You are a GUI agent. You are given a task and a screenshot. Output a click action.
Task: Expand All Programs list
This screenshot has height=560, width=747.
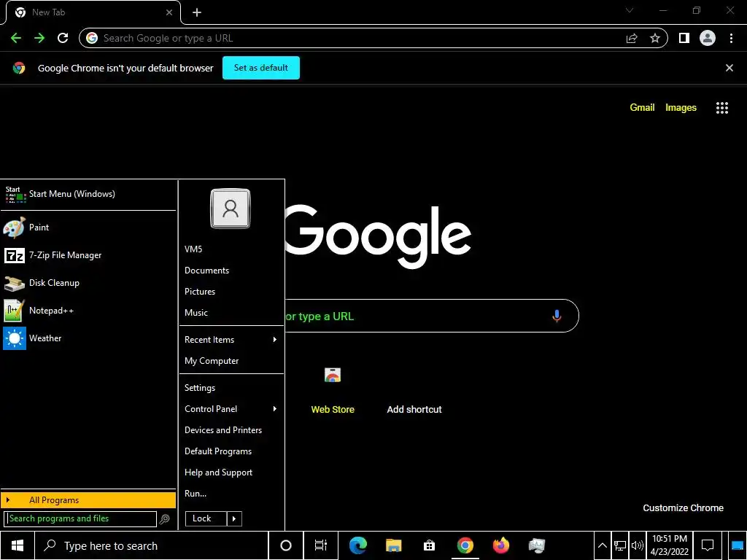click(88, 500)
